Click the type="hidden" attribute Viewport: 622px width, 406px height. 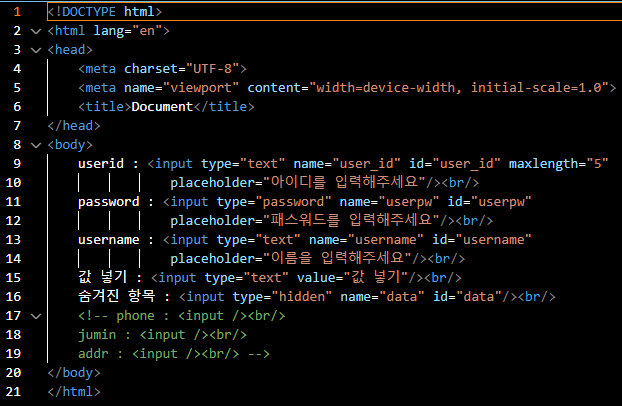282,297
